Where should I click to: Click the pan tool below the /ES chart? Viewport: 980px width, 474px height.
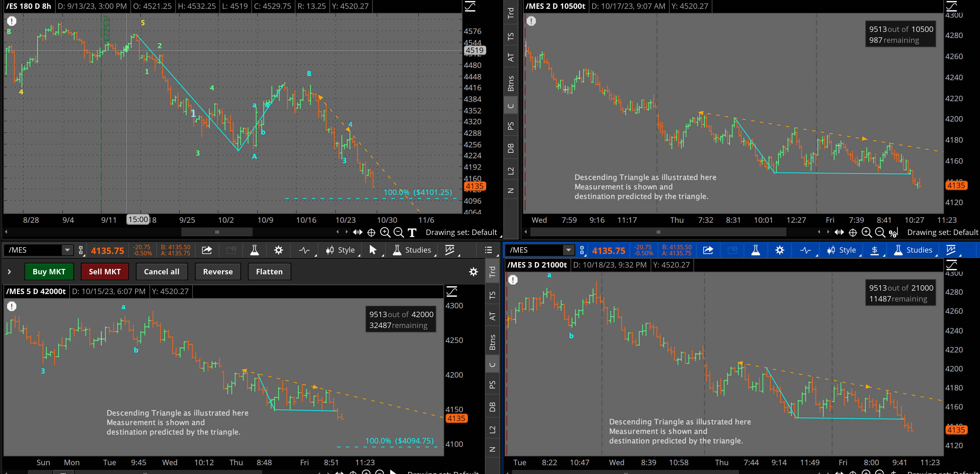358,232
